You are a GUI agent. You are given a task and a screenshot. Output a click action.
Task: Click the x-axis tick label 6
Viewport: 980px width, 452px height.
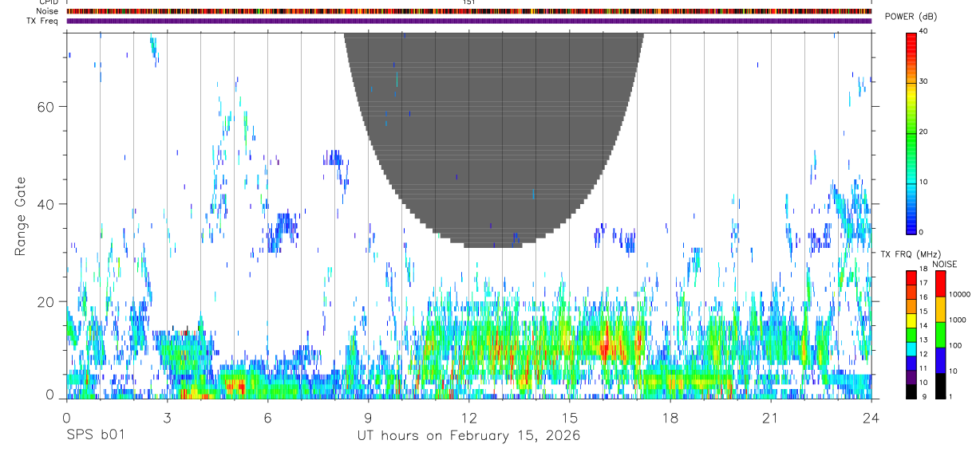tap(267, 417)
